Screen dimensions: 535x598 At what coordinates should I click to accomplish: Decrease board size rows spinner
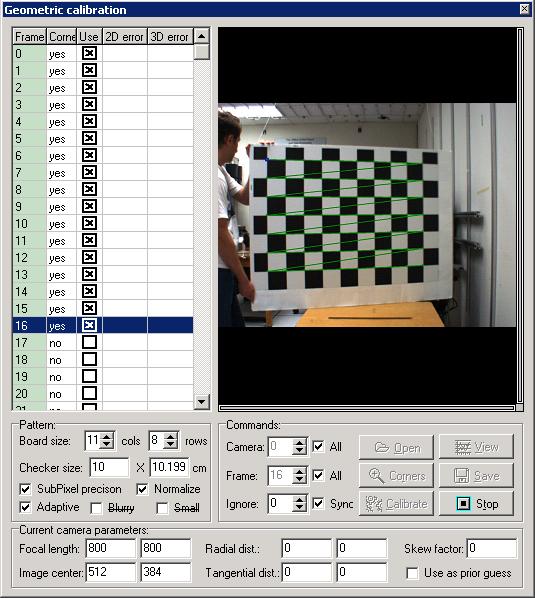pos(170,445)
